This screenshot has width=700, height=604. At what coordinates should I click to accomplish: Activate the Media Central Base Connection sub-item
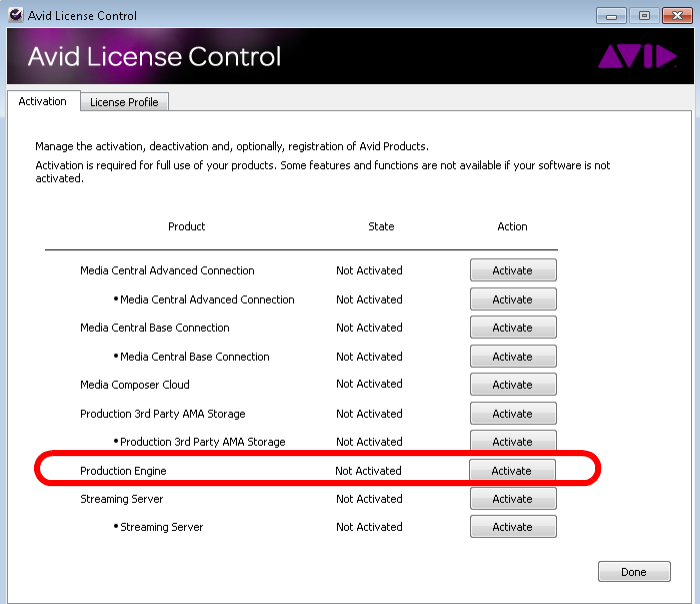[512, 356]
